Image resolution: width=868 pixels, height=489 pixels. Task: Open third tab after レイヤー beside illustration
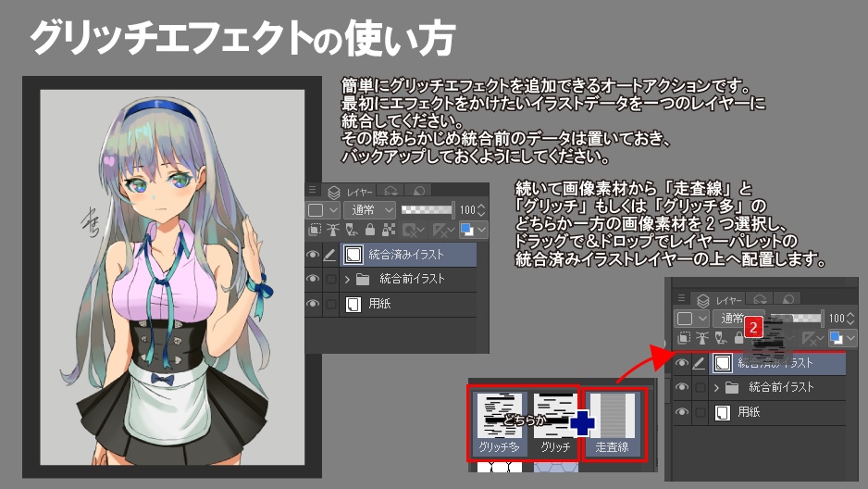point(419,192)
